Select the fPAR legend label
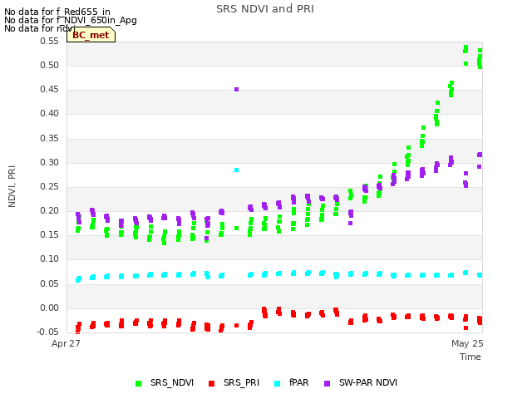This screenshot has height=399, width=532. pos(299,383)
